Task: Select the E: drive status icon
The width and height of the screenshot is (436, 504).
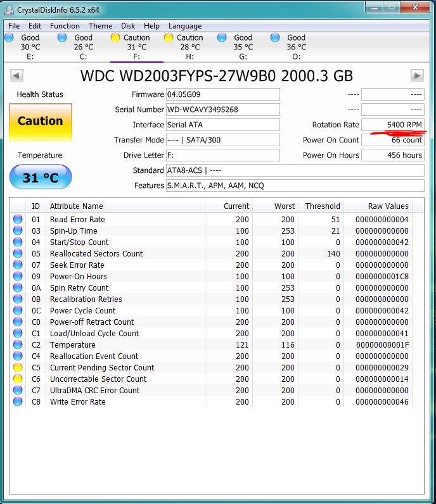Action: (x=10, y=37)
